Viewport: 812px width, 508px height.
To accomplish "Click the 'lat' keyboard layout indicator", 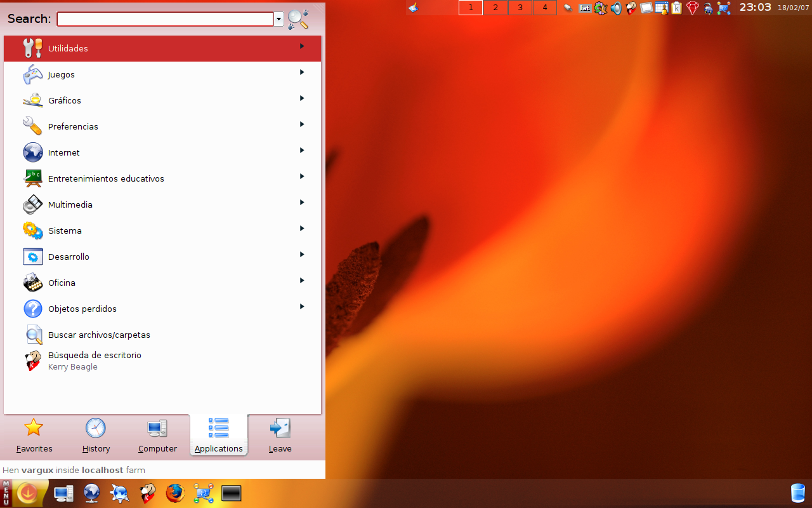I will [585, 8].
